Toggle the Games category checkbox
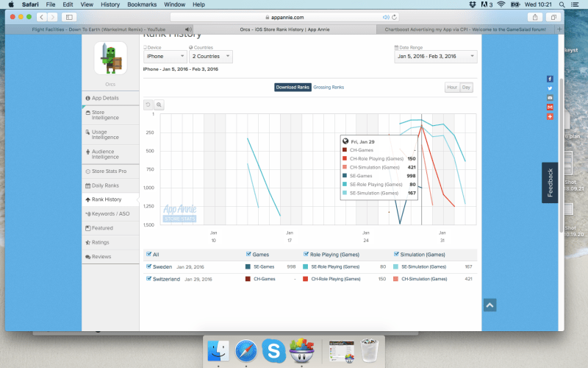Image resolution: width=588 pixels, height=368 pixels. click(248, 254)
